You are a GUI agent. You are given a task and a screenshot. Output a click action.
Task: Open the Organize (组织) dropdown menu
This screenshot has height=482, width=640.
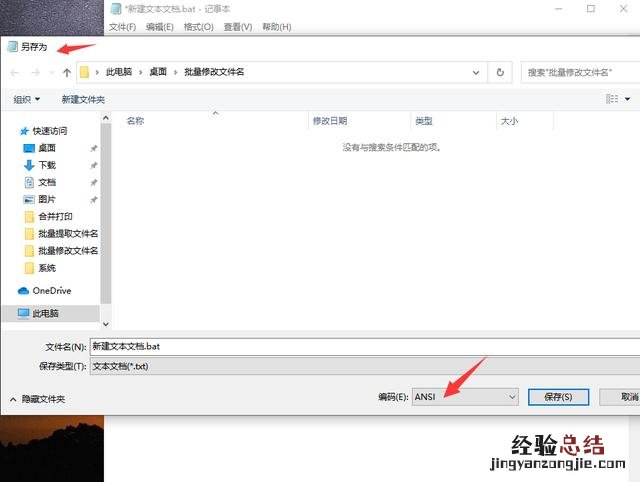[27, 100]
